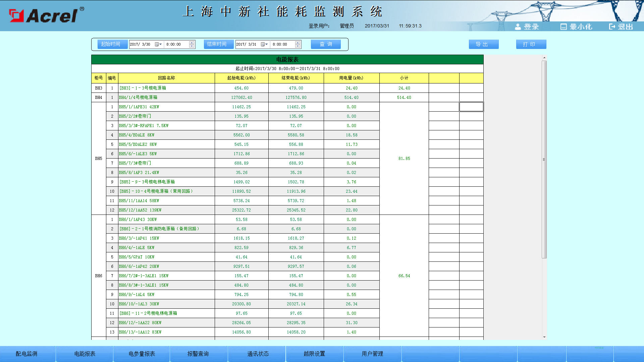Click the 最小化 minimize icon in header
This screenshot has width=644, height=362.
coord(563,27)
